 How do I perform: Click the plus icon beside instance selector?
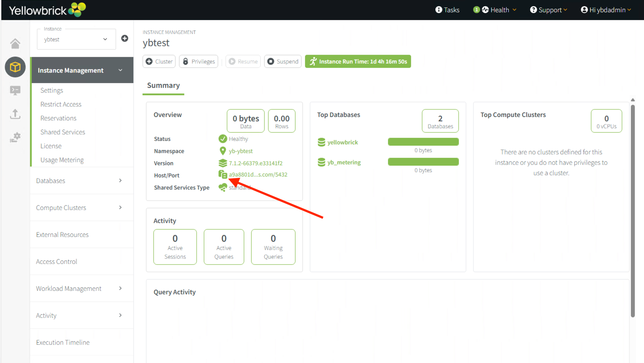pos(125,38)
